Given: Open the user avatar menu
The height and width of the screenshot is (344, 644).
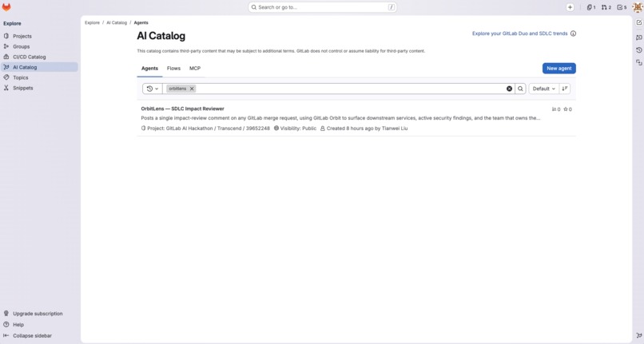Looking at the screenshot, I should 638,7.
